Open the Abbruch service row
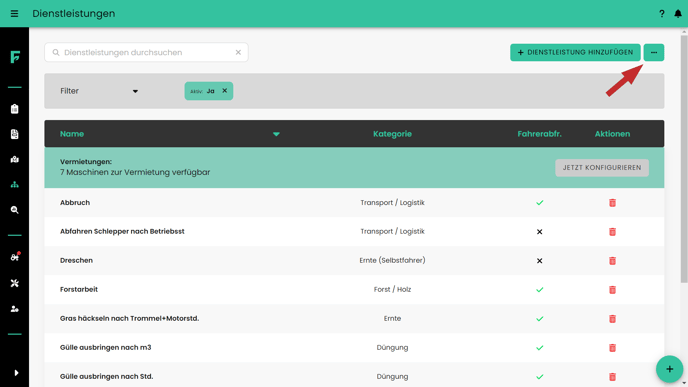688x387 pixels. coord(354,203)
